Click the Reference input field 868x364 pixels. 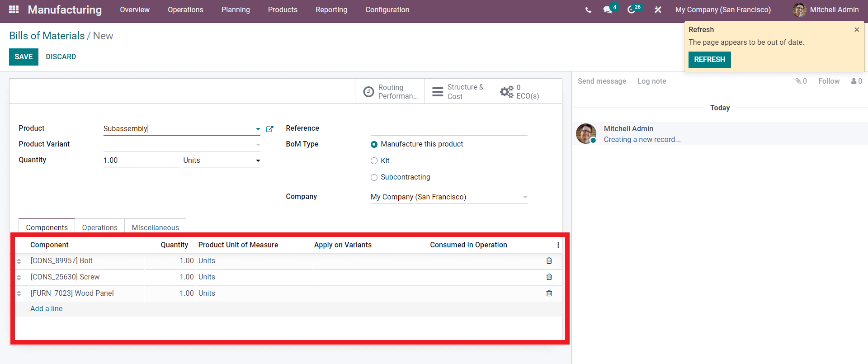[449, 129]
